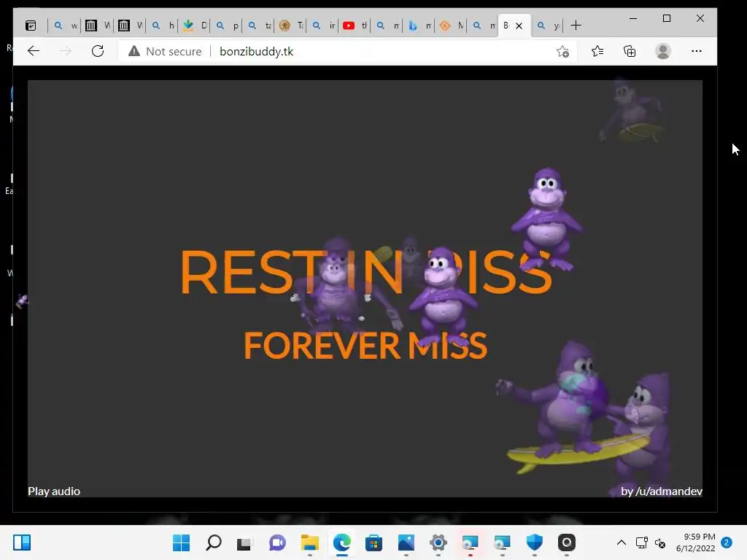Switch to the YouTube tab

(355, 26)
